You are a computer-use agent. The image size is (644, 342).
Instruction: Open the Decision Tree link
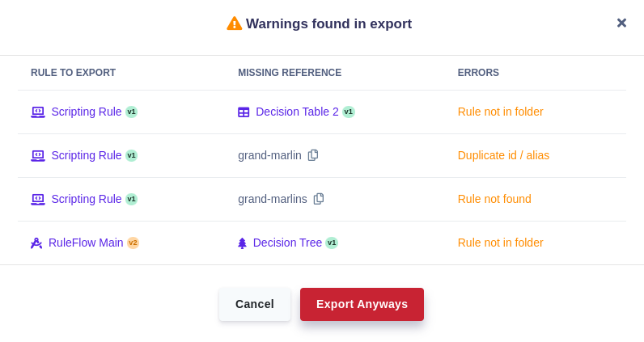(x=287, y=243)
